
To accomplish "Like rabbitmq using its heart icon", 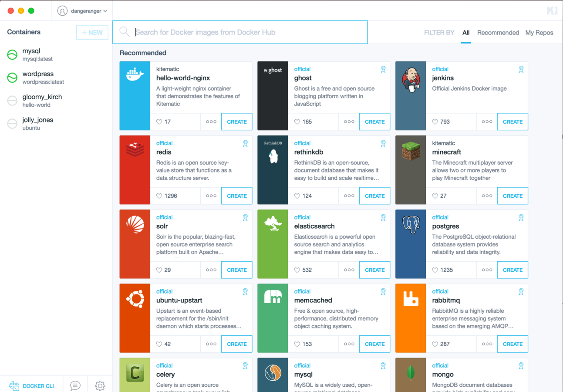I will [x=435, y=344].
